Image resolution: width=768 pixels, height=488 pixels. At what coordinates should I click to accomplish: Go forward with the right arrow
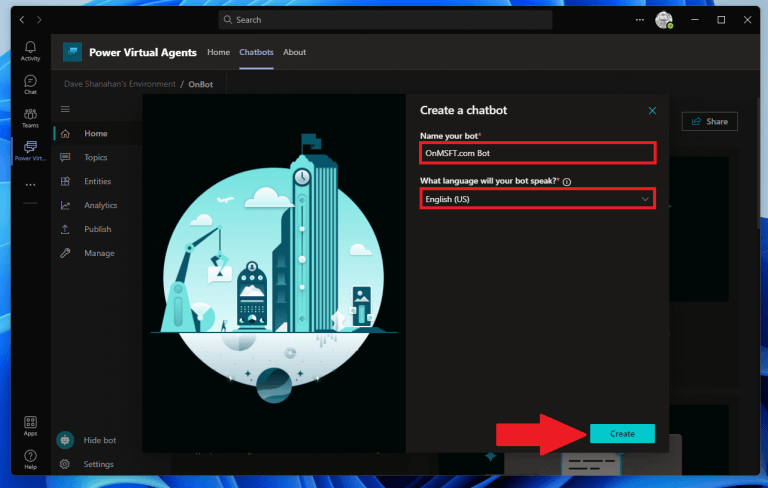(39, 20)
